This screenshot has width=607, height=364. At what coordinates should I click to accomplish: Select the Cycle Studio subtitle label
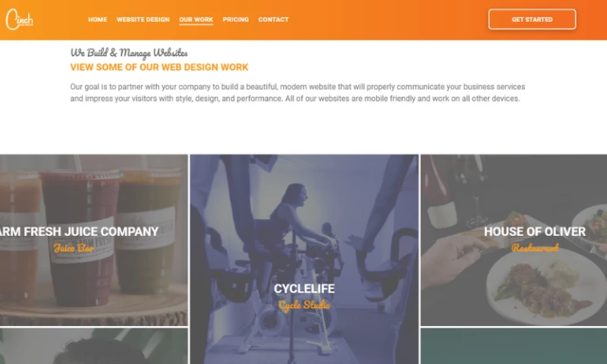click(x=304, y=305)
